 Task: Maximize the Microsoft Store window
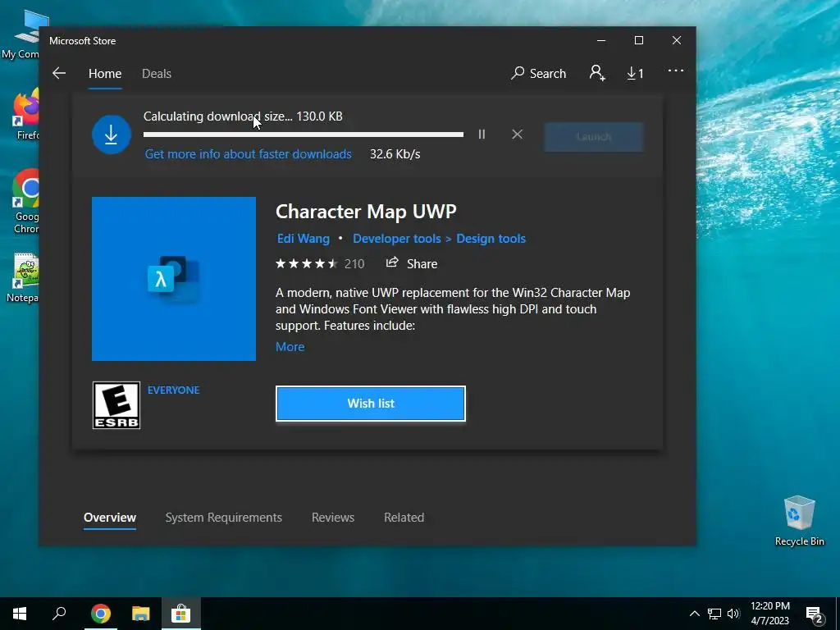(638, 41)
